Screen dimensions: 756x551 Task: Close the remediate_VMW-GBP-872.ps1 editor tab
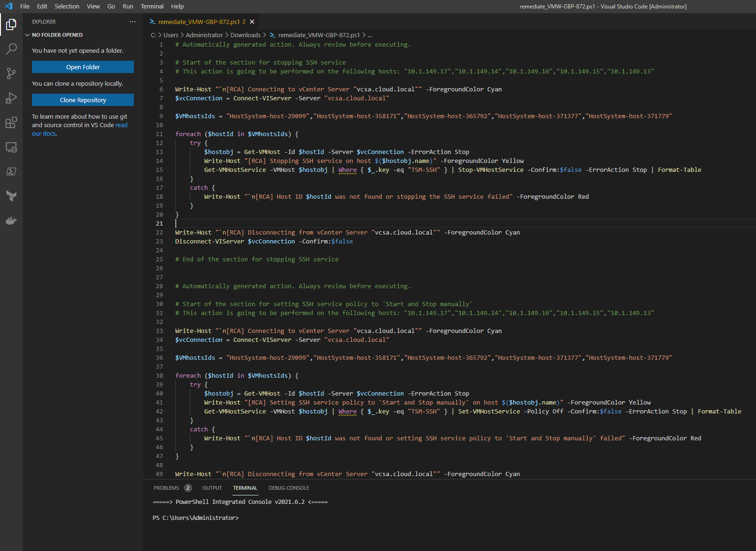(x=252, y=22)
